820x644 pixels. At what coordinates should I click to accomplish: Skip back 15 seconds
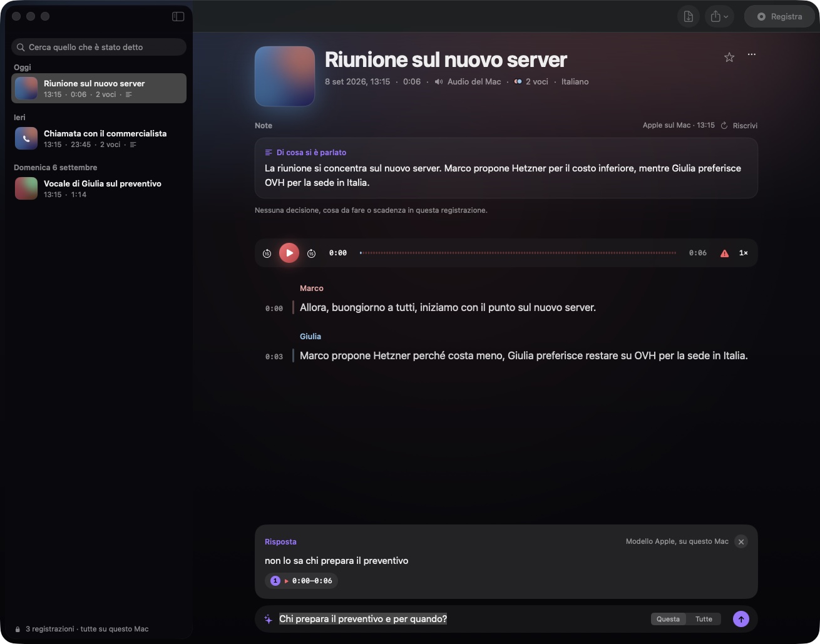point(267,253)
